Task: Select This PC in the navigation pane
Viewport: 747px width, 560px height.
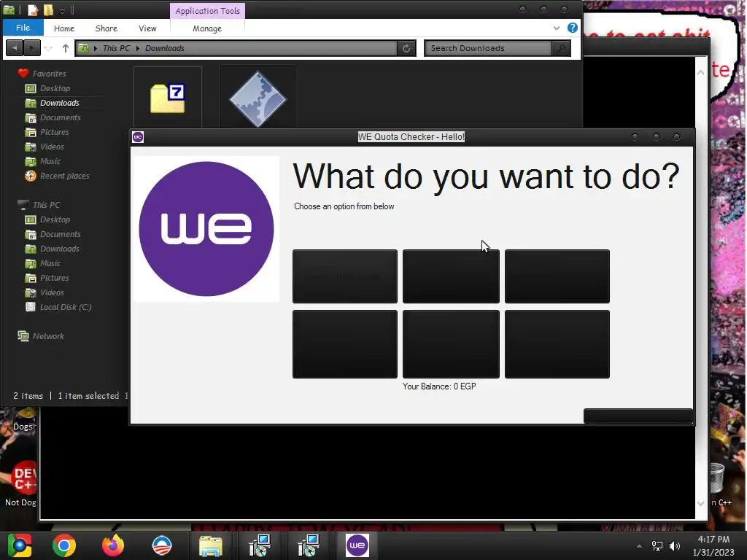Action: tap(39, 205)
